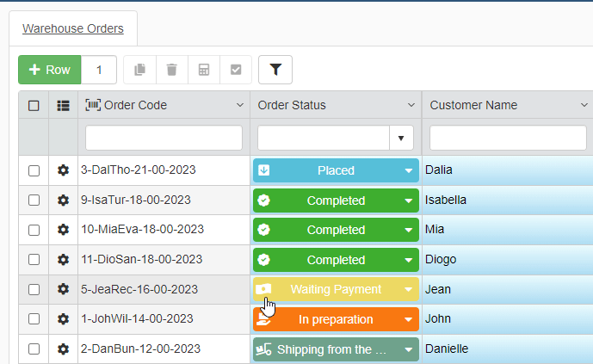The width and height of the screenshot is (593, 364).
Task: Open Waiting Payment status dropdown for Jean
Action: pos(409,290)
